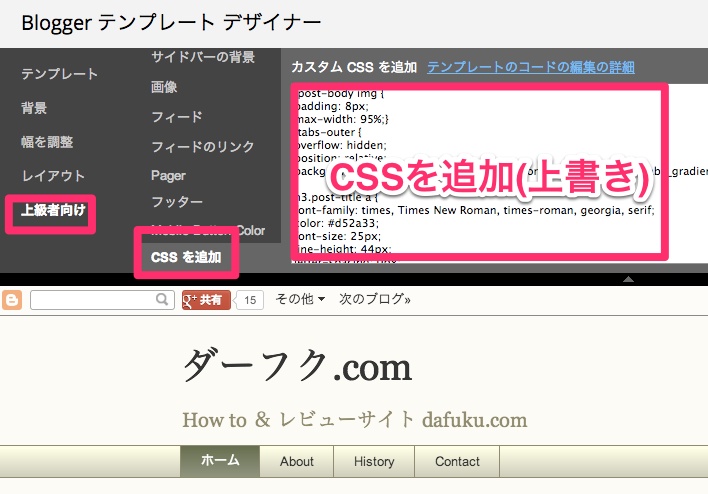Viewport: 708px width, 494px height.
Task: Click the search magnifier icon in navbar
Action: point(162,299)
